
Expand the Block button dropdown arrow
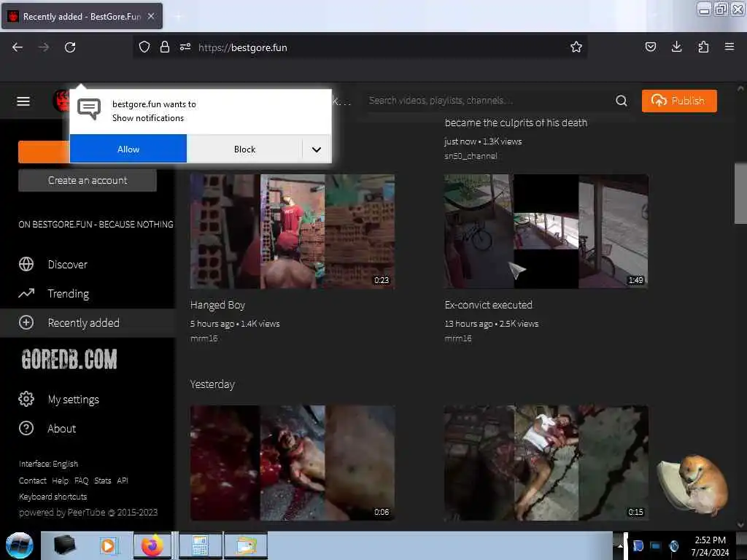point(317,149)
